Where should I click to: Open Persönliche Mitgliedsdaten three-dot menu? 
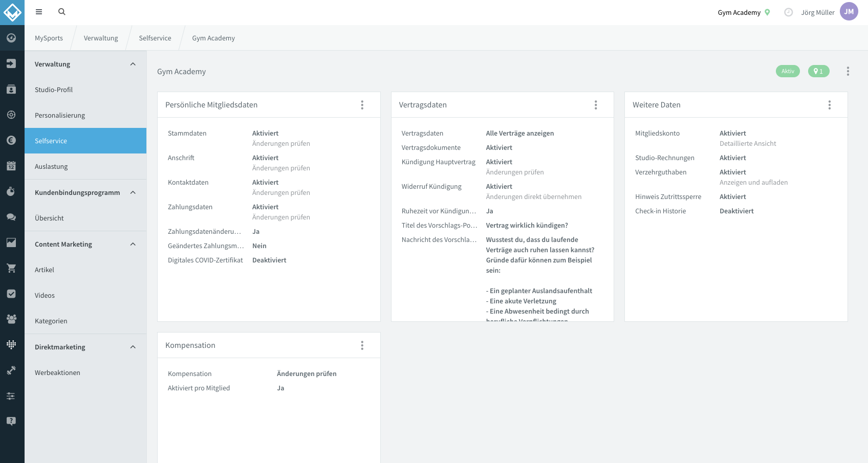tap(362, 105)
